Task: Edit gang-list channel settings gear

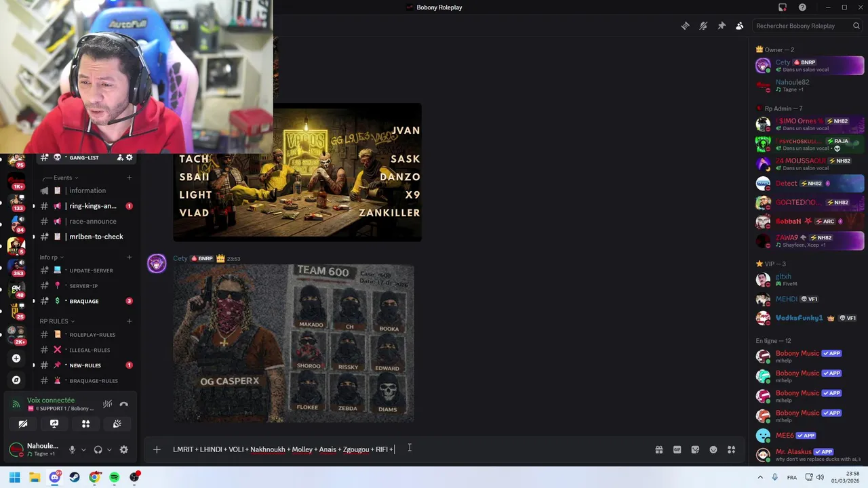Action: coord(129,157)
